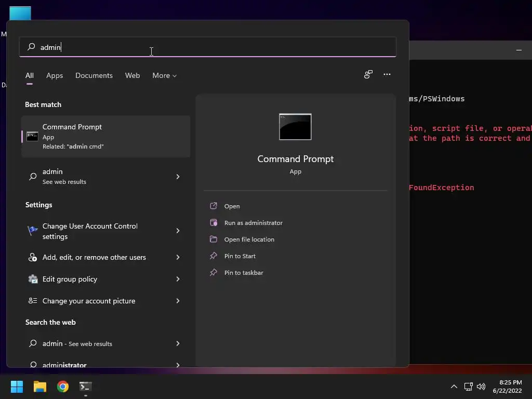
Task: Switch to the All tab
Action: click(30, 75)
